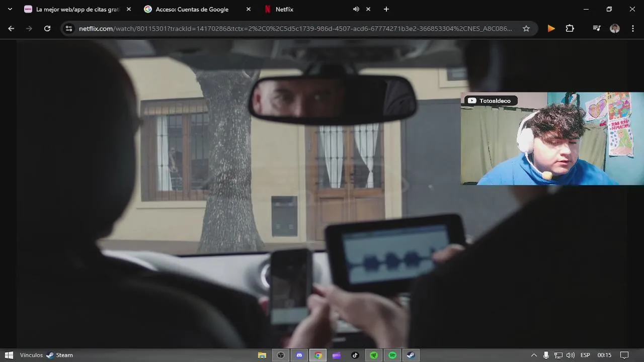Switch to 'Acceso: Cuentas de Google' tab

coord(197,9)
